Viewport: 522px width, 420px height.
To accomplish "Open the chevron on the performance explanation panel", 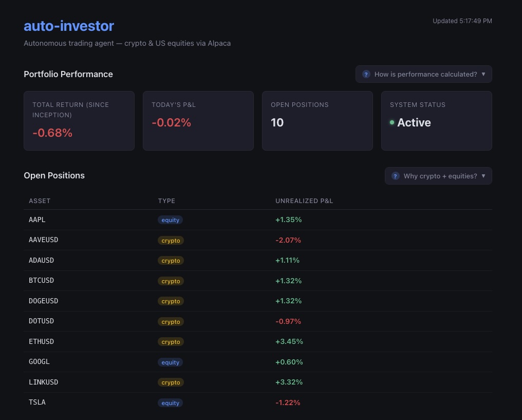I will click(x=483, y=74).
